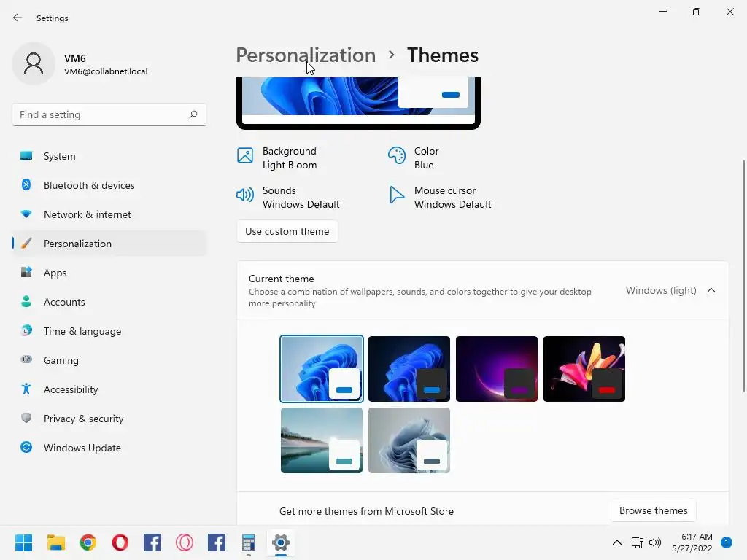Open Network & internet settings
Image resolution: width=747 pixels, height=560 pixels.
tap(109, 214)
